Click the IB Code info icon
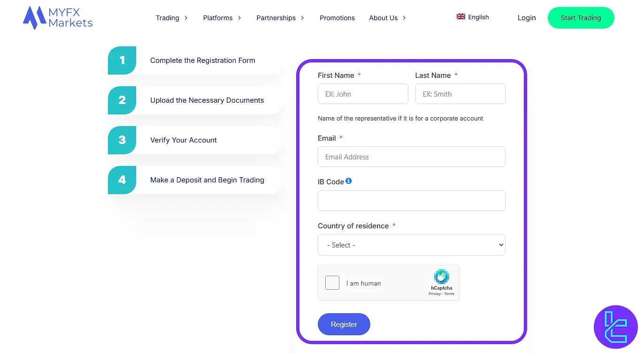The width and height of the screenshot is (644, 354). [349, 181]
